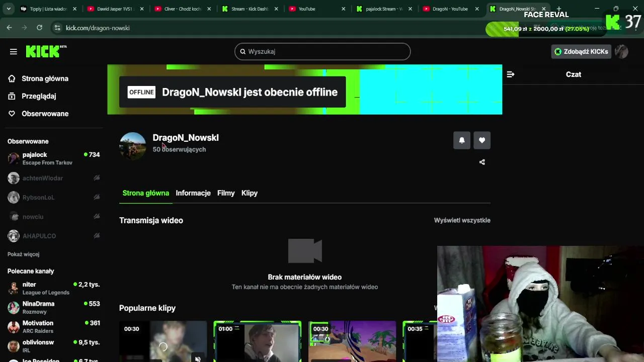
Task: Click the OFFLINE badge on banner
Action: [141, 92]
